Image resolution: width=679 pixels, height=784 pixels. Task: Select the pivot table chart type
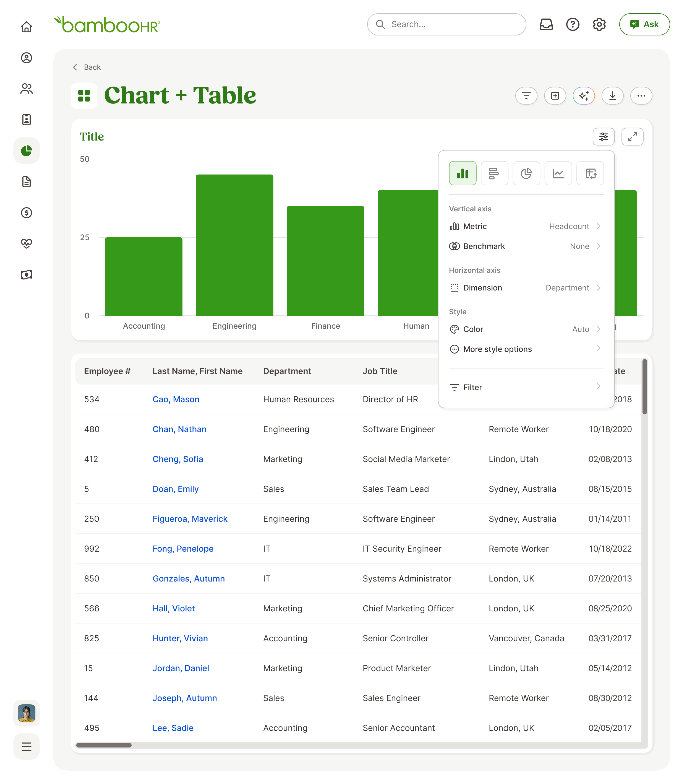click(590, 173)
